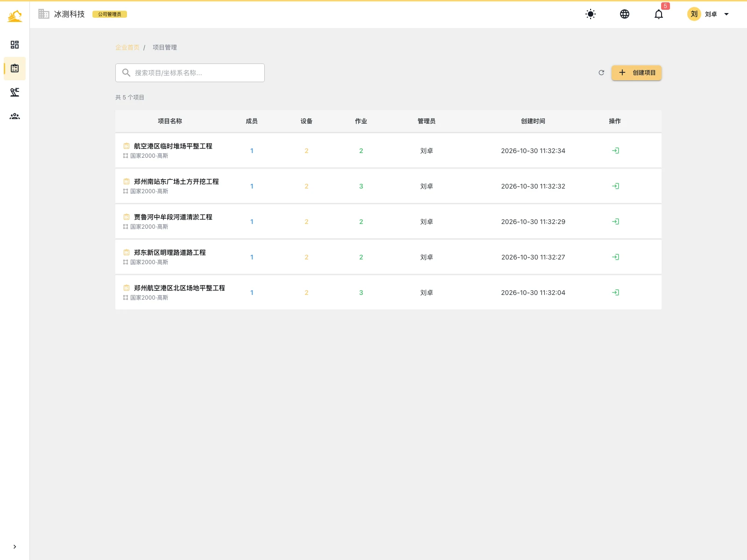The height and width of the screenshot is (560, 747).
Task: Open project name 郑州航空港区北区场地平整工程
Action: point(180,288)
